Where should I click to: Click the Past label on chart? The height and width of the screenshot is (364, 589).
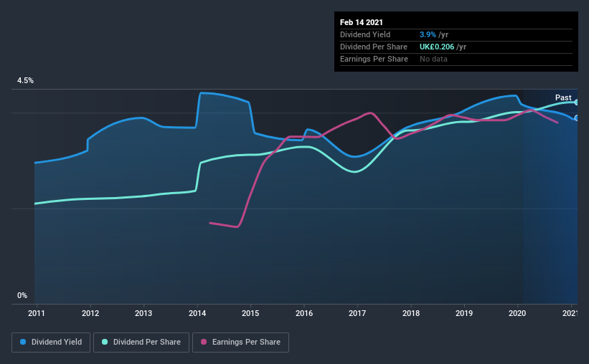tap(563, 97)
